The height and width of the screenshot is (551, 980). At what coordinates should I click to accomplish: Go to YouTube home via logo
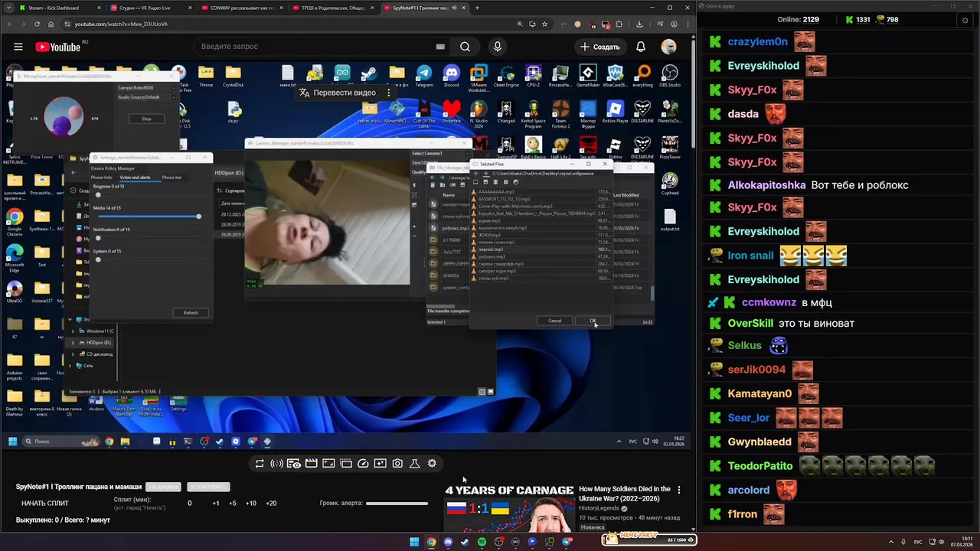tap(57, 47)
